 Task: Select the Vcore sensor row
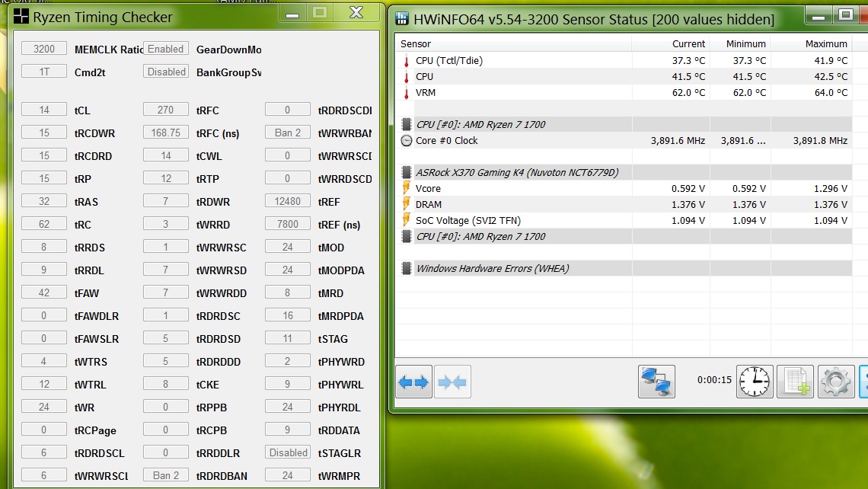pos(624,188)
